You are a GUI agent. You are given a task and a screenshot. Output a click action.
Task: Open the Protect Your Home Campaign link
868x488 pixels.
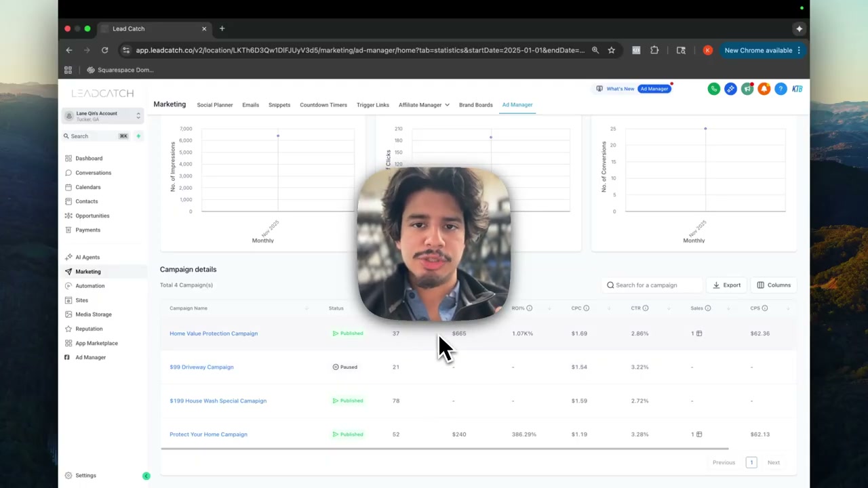click(x=208, y=434)
